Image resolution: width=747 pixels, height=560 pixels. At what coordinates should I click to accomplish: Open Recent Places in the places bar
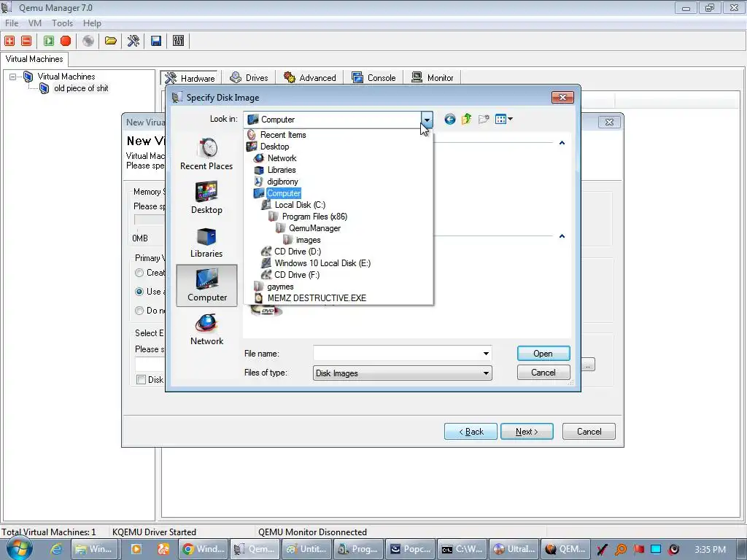pos(206,155)
